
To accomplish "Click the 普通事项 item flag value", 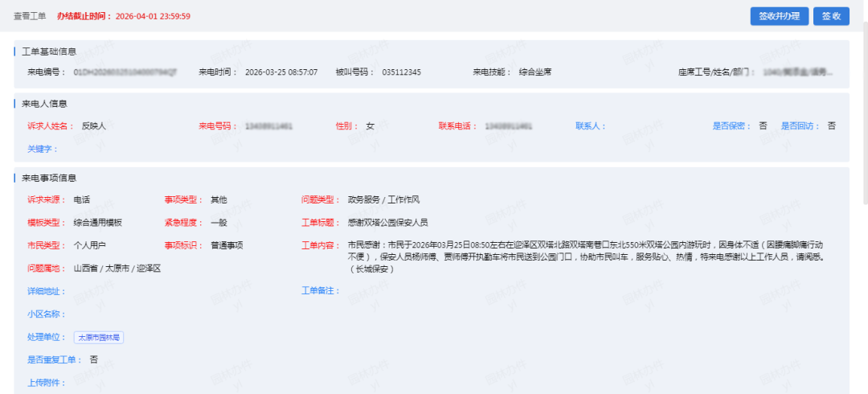I will point(227,245).
